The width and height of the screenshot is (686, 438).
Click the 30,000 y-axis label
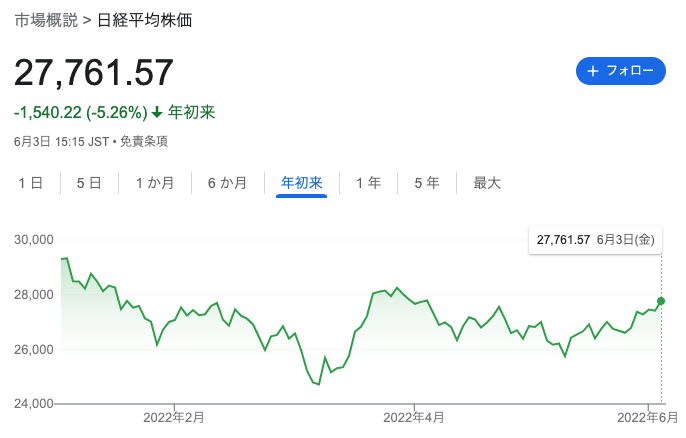click(x=34, y=240)
